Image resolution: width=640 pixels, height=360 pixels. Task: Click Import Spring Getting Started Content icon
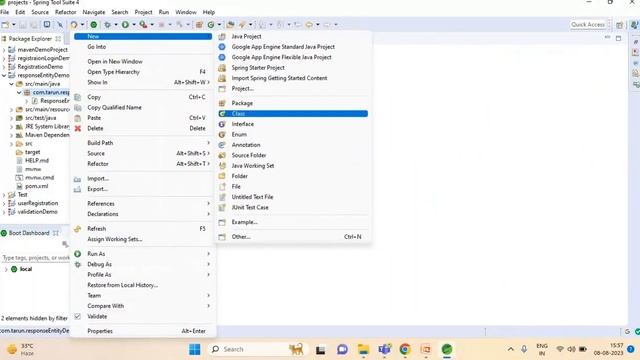[x=222, y=78]
